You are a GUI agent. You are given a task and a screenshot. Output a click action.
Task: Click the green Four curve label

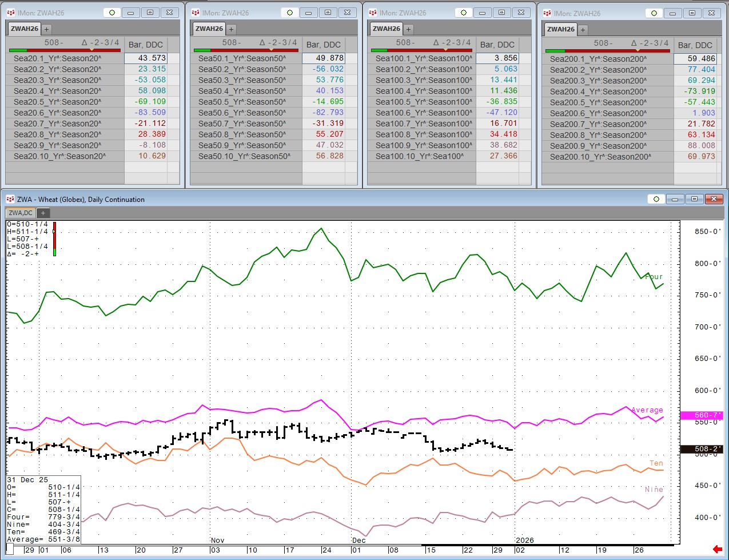(x=654, y=277)
